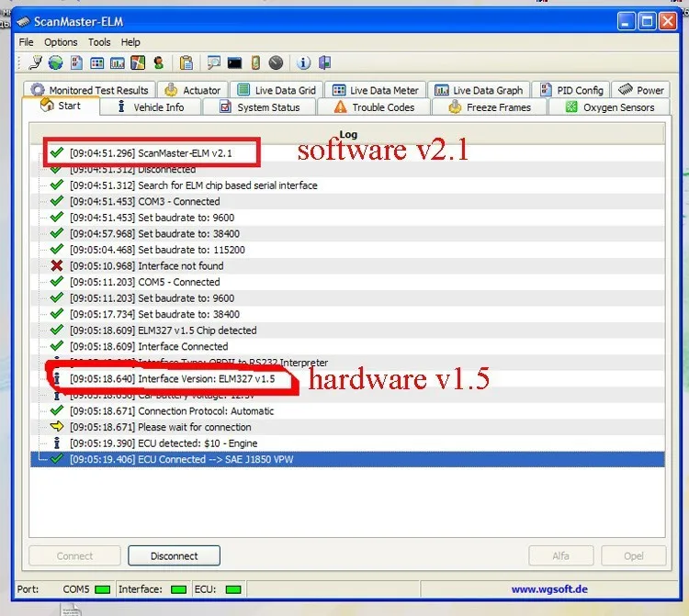
Task: Open the checklist report toolbar icon
Action: (76, 62)
